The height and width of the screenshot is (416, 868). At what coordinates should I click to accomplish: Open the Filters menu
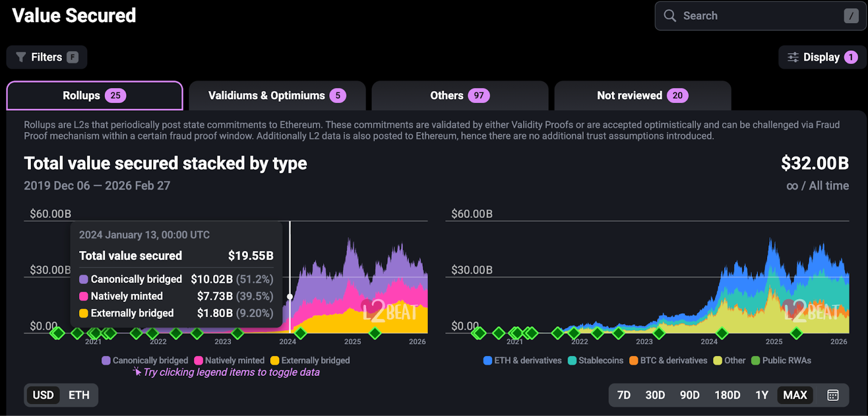point(47,57)
